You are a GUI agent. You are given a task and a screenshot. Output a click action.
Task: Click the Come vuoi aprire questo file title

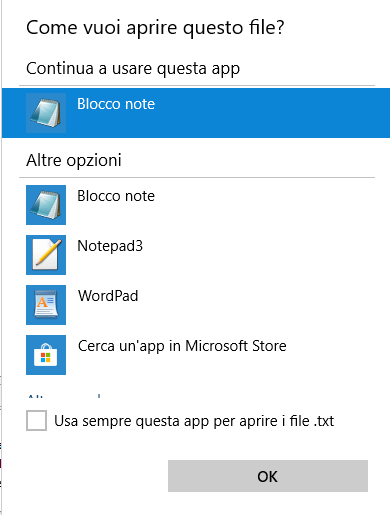(155, 28)
